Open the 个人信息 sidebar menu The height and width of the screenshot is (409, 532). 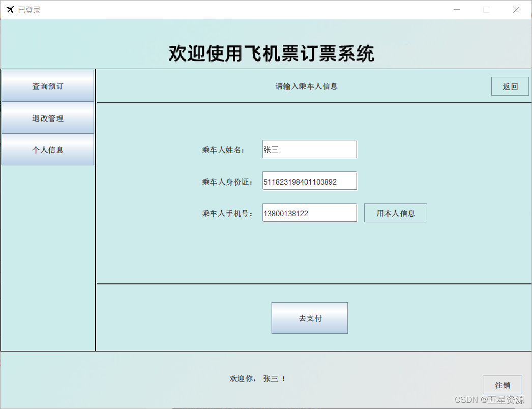pos(48,150)
